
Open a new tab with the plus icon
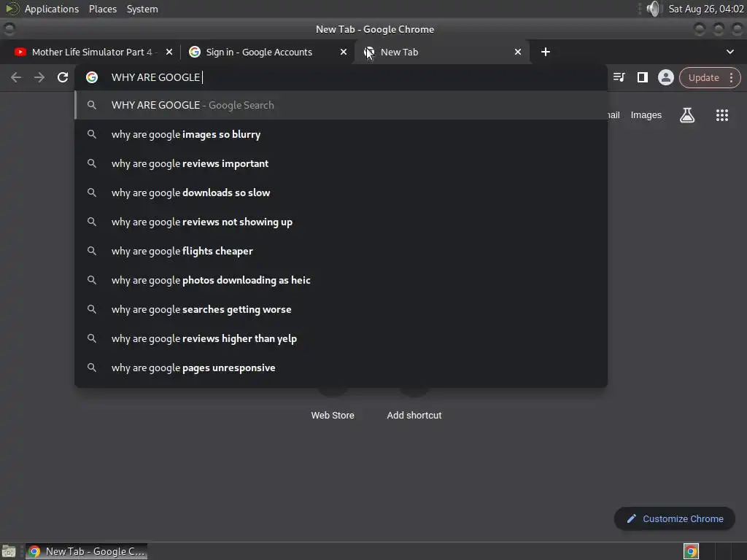[x=546, y=52]
